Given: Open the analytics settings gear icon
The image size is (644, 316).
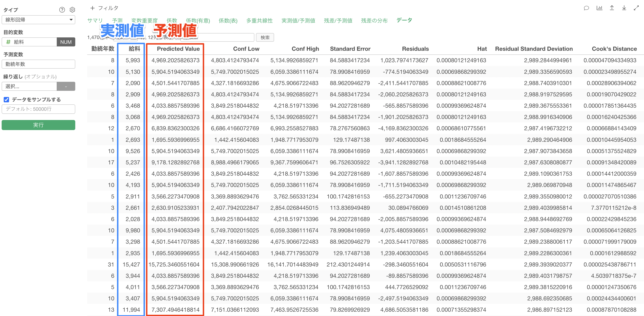Looking at the screenshot, I should pyautogui.click(x=72, y=10).
